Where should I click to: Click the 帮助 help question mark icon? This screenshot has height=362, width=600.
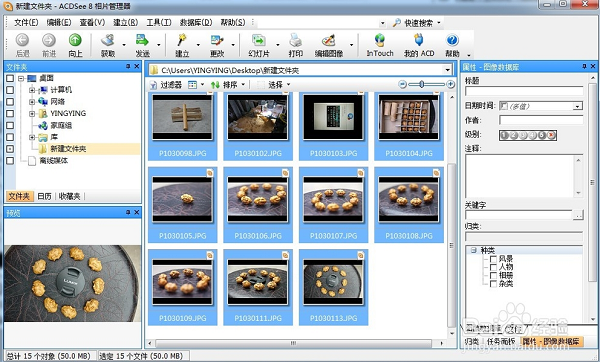point(452,40)
